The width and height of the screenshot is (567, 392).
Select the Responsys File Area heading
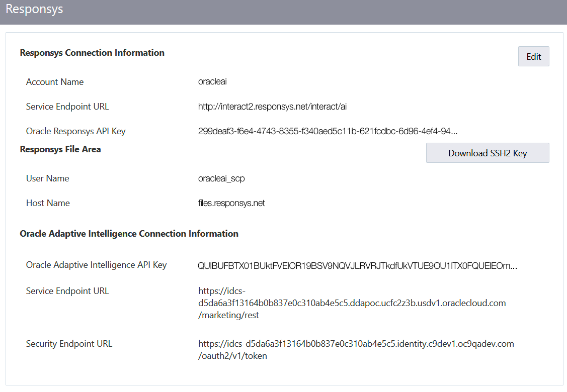coord(60,149)
